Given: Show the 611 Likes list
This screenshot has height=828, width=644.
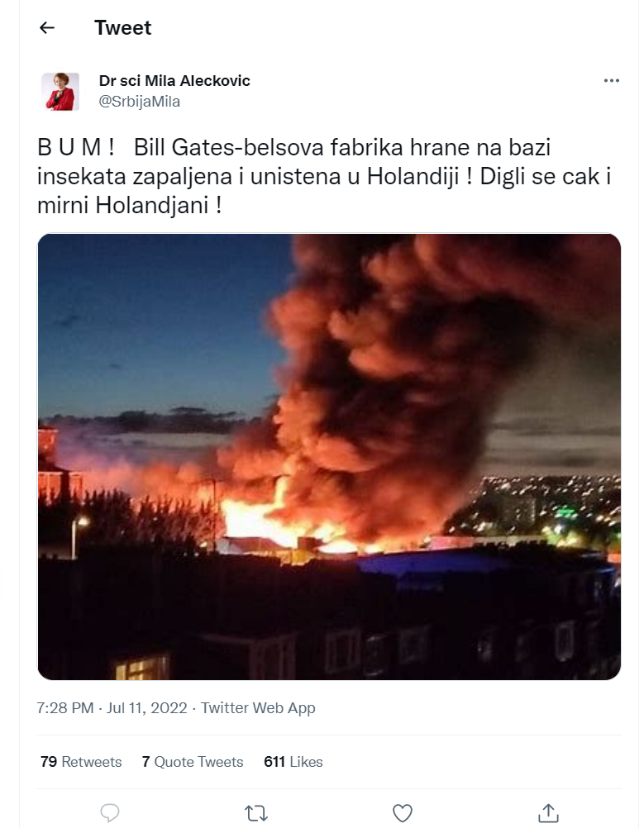Looking at the screenshot, I should click(x=293, y=761).
